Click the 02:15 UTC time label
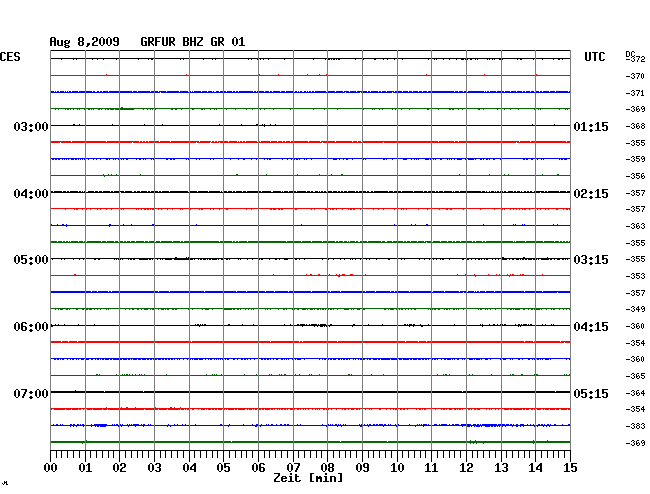650x494 pixels. [x=591, y=194]
